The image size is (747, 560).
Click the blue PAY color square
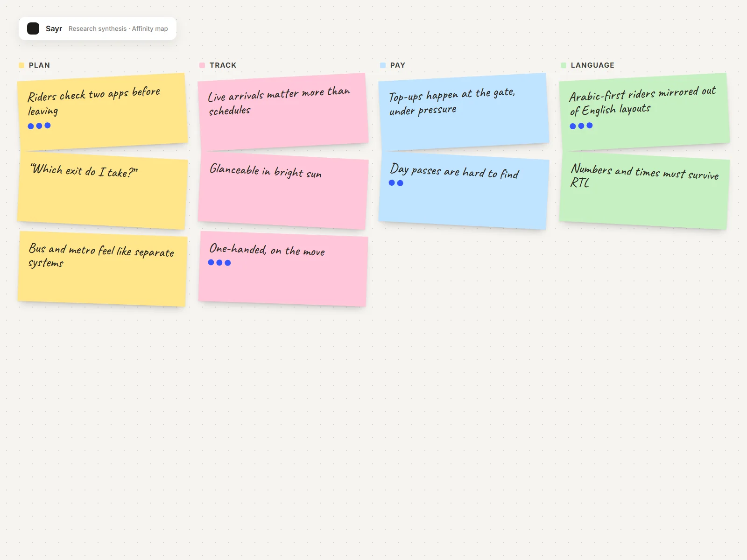click(x=383, y=65)
